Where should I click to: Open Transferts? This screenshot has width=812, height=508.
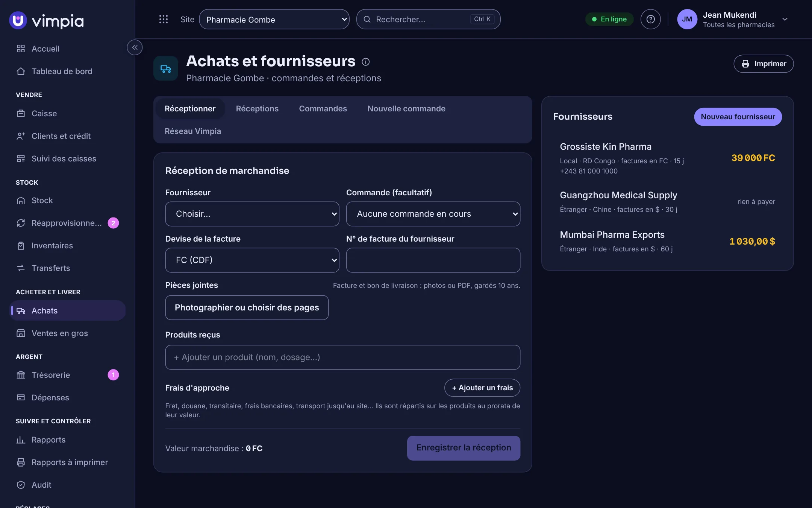[67, 268]
